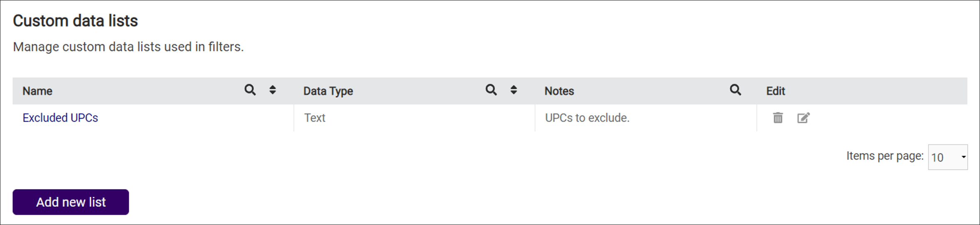Open search for the Name column
This screenshot has width=980, height=225.
pos(250,90)
